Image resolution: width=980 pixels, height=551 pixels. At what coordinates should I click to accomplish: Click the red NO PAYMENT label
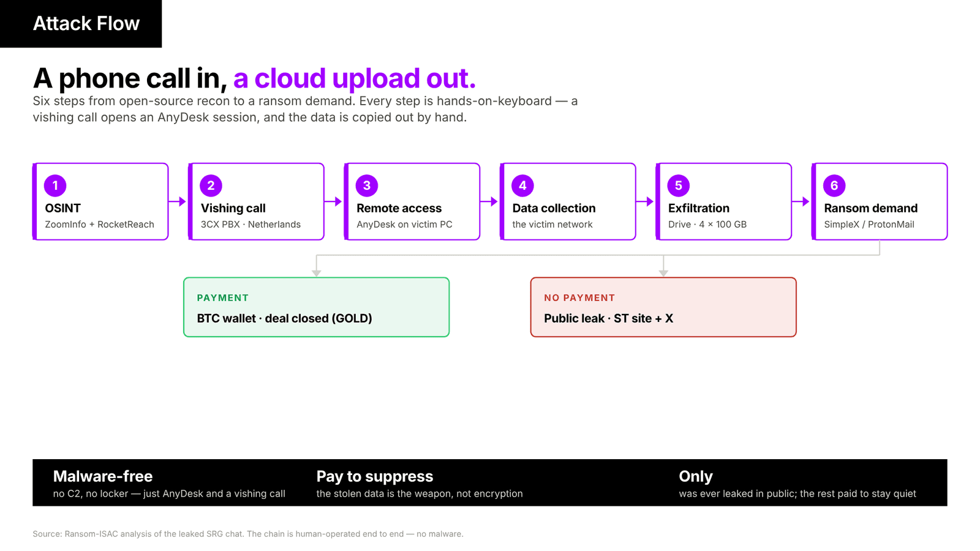(579, 298)
